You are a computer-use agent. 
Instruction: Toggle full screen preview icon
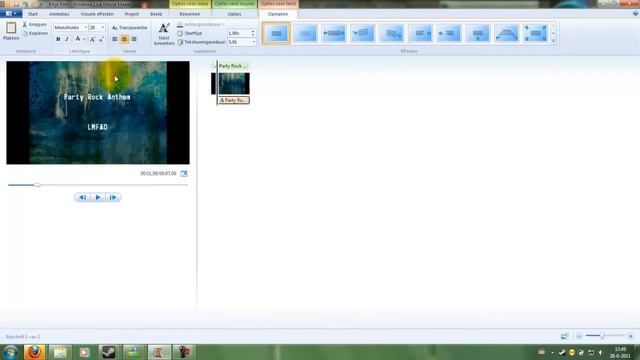[184, 173]
